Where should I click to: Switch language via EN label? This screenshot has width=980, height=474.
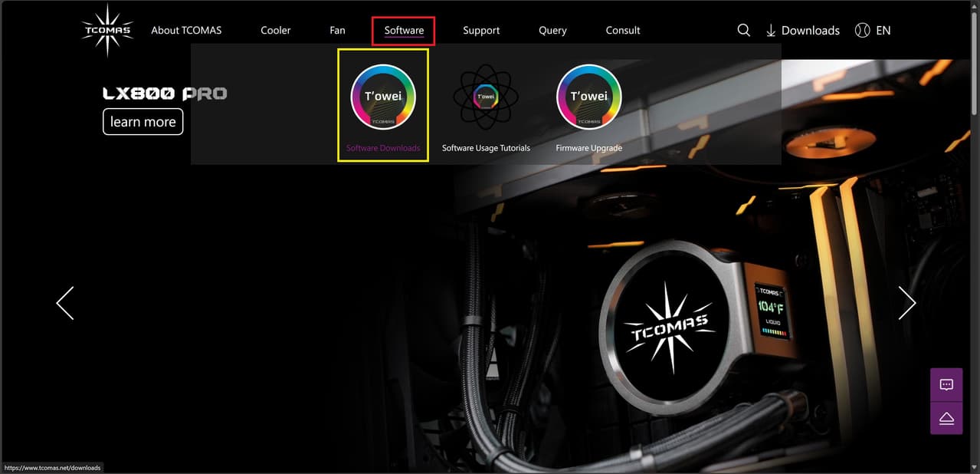883,31
